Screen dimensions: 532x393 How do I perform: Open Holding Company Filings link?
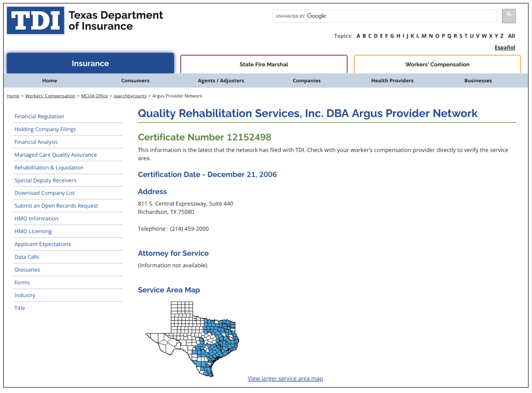(x=45, y=129)
